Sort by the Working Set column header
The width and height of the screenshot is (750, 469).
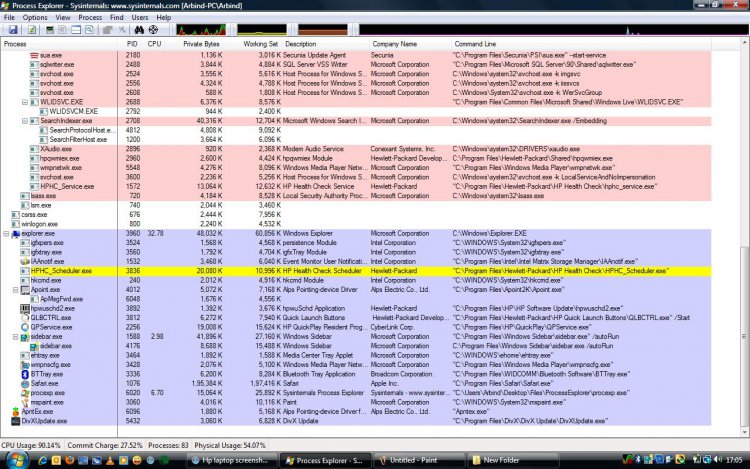pos(254,44)
